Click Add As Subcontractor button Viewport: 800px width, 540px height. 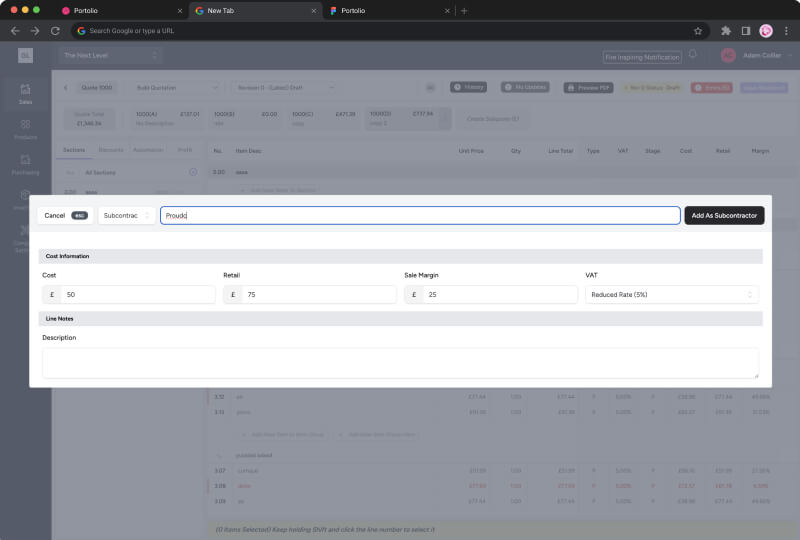pyautogui.click(x=724, y=215)
